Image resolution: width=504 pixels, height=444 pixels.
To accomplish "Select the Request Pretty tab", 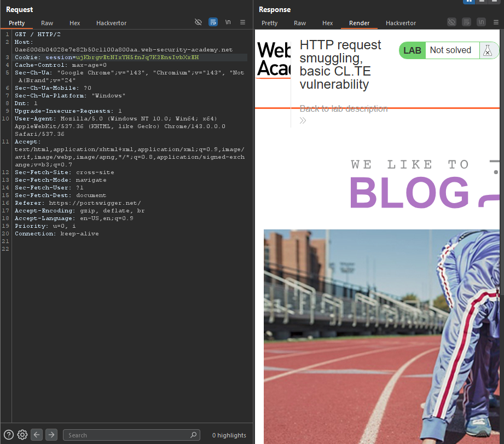I will [17, 23].
